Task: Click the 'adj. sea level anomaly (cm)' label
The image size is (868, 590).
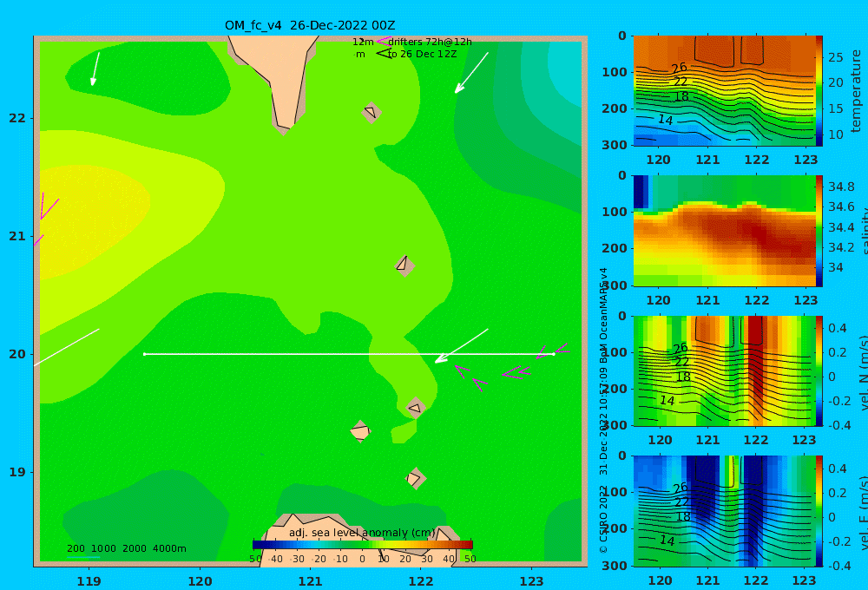Action: [362, 533]
